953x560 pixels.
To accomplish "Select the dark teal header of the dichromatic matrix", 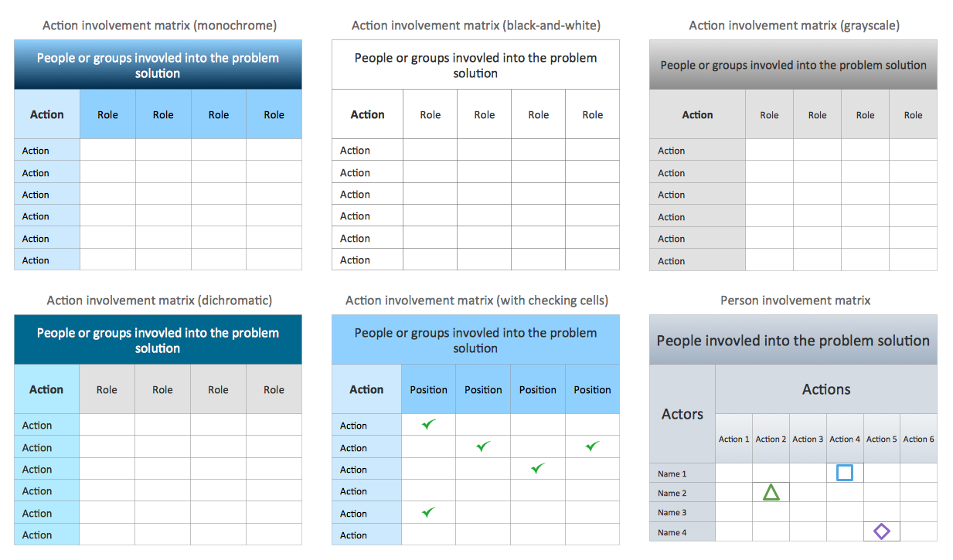I will point(158,340).
